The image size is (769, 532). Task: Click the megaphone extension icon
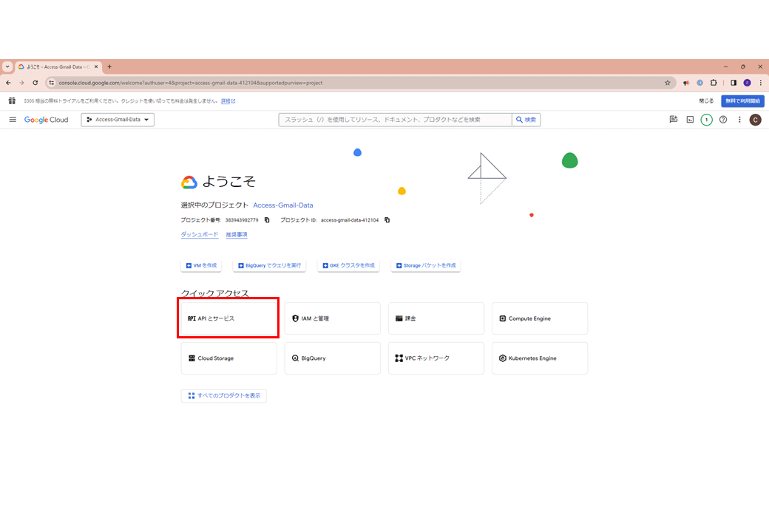[686, 83]
